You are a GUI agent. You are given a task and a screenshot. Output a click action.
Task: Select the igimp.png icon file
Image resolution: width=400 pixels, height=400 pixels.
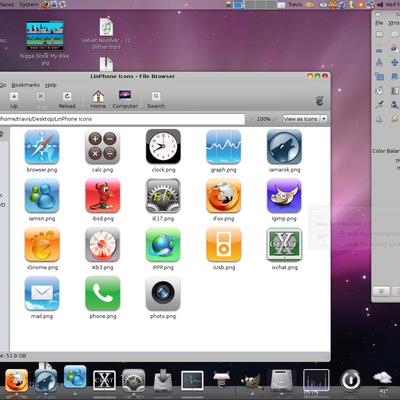pyautogui.click(x=284, y=196)
